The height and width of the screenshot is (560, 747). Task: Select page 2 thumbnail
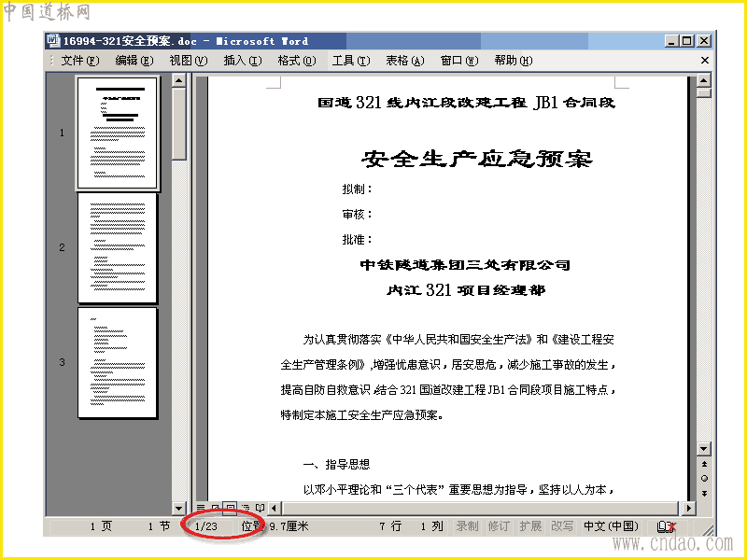pos(118,247)
